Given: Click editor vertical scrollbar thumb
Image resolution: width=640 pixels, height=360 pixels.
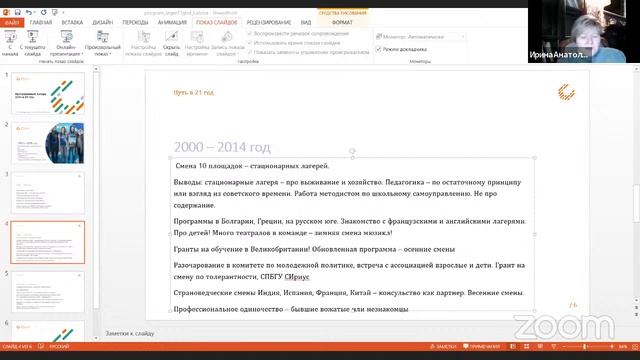Looking at the screenshot, I should click(x=637, y=203).
